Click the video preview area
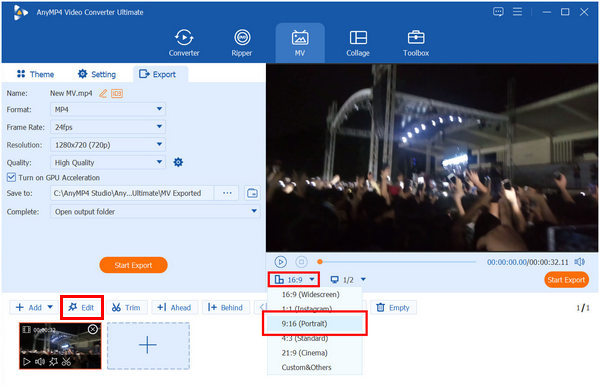This screenshot has width=600, height=388. (432, 158)
